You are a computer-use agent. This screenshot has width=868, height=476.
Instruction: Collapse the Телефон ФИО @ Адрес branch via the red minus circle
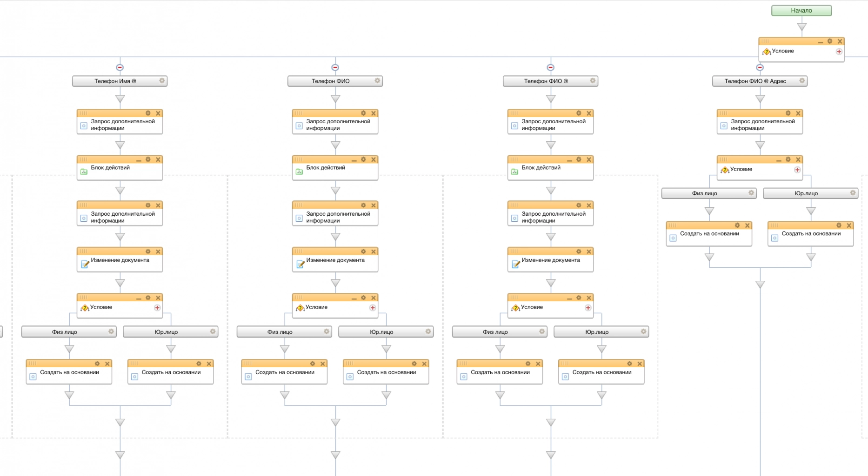click(x=760, y=67)
